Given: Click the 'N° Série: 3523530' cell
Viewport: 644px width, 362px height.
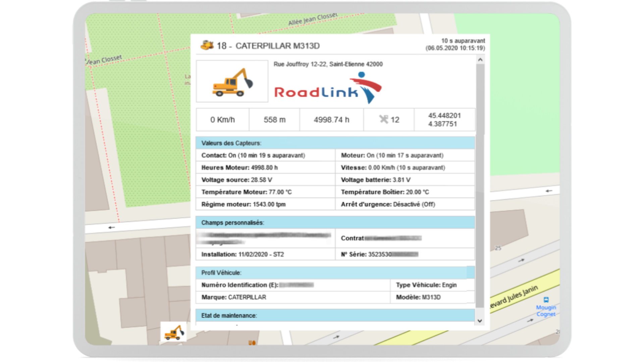Looking at the screenshot, I should [405, 254].
